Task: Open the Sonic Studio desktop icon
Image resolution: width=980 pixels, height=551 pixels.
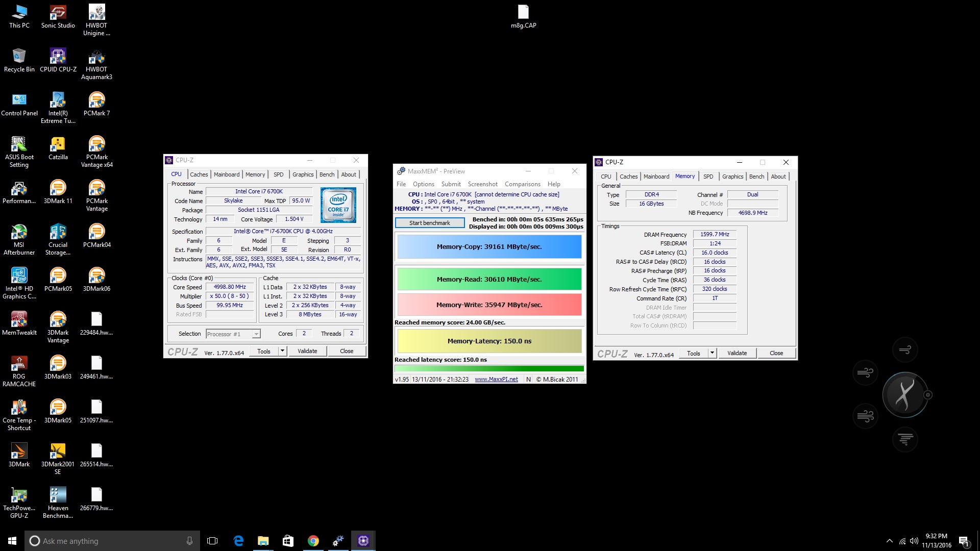Action: [58, 16]
